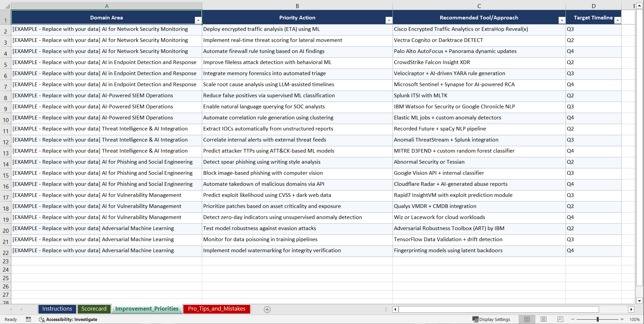The width and height of the screenshot is (644, 324).
Task: Open the Pro_Tips_and_Mistakes sheet tab
Action: point(217,309)
